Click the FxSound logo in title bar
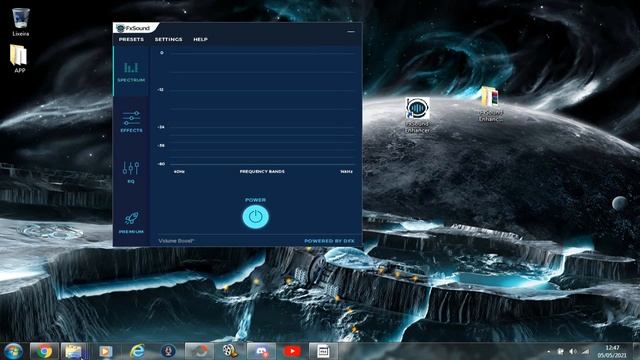640x360 pixels. 133,28
